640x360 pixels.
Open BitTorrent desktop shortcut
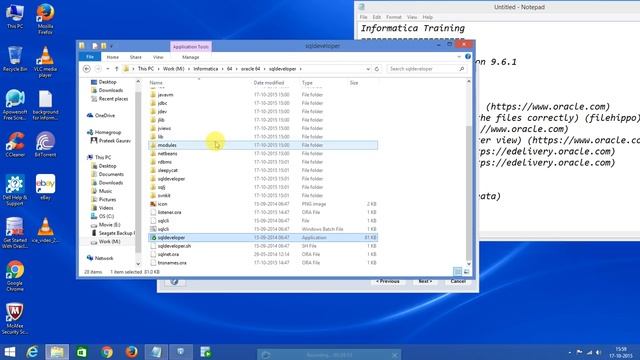tap(45, 144)
